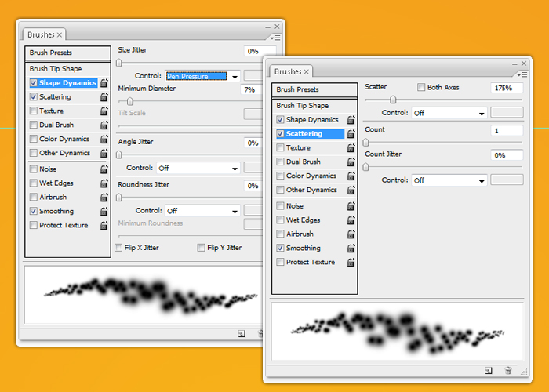549x392 pixels.
Task: Select Brush Tip Shape in the Size Jitter panel
Action: (56, 69)
